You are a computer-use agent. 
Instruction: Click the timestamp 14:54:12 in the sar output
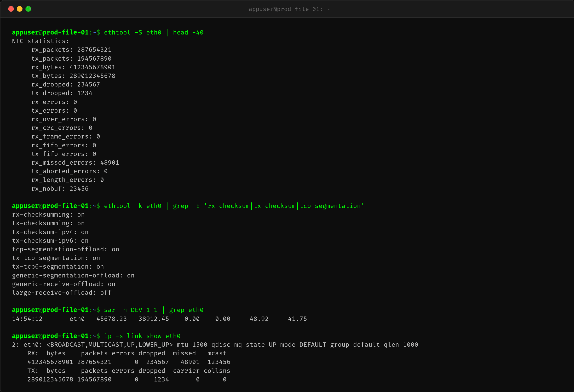click(27, 319)
